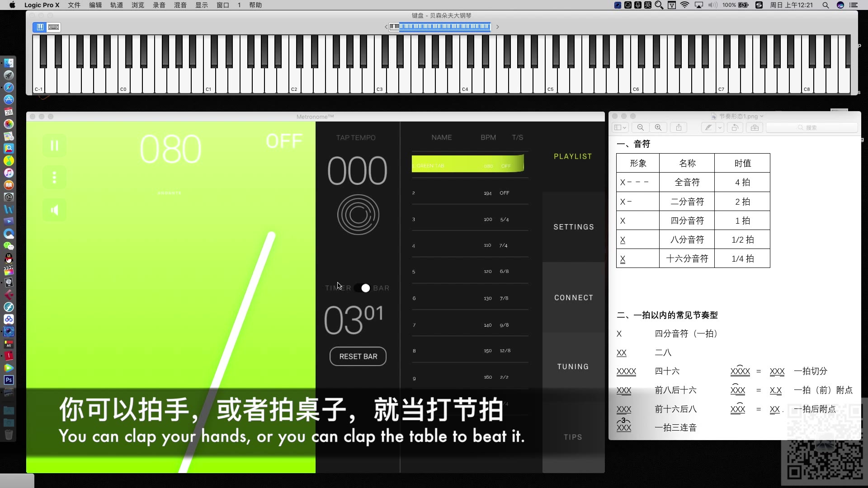This screenshot has width=868, height=488.
Task: Activate Preview markup pen tool
Action: [708, 127]
